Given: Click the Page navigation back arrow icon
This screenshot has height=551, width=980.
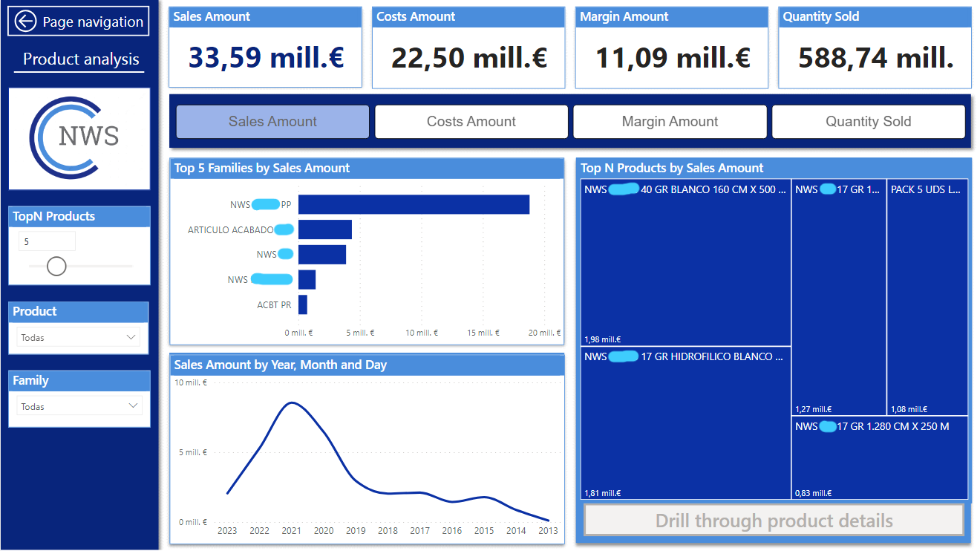Looking at the screenshot, I should (26, 22).
